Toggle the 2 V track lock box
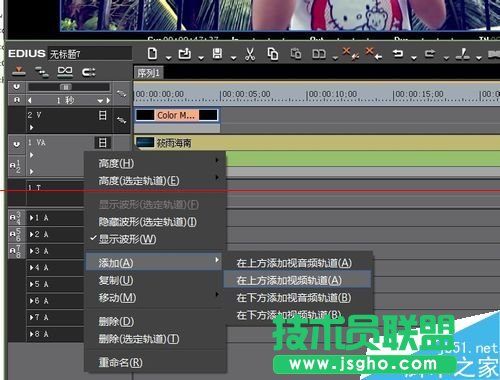Viewport: 500px width, 380px height. click(x=103, y=115)
